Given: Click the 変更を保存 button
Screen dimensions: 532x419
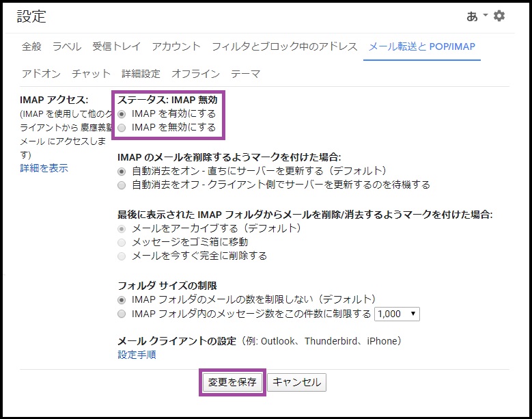Looking at the screenshot, I should [x=232, y=383].
